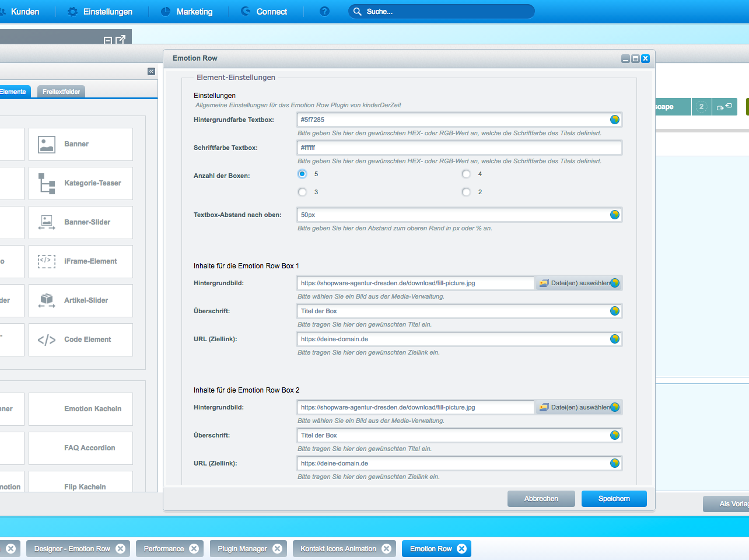Select the IFrame-Element icon

(47, 261)
